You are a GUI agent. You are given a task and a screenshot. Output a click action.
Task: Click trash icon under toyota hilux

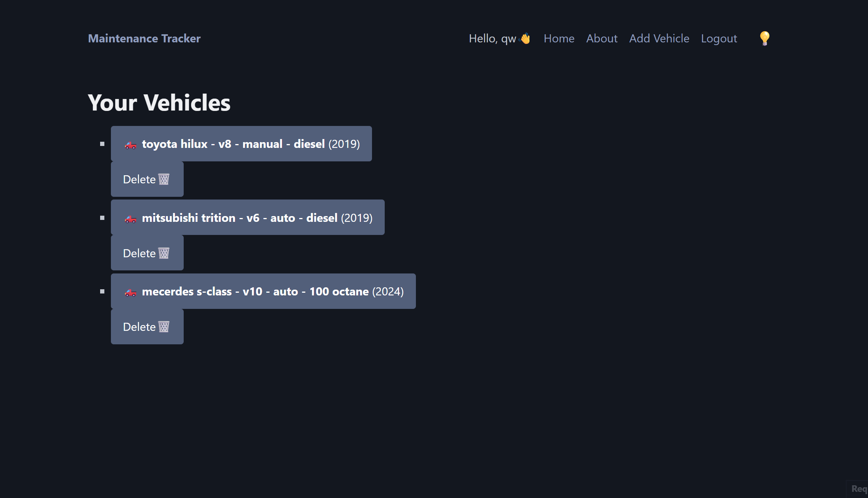coord(164,179)
